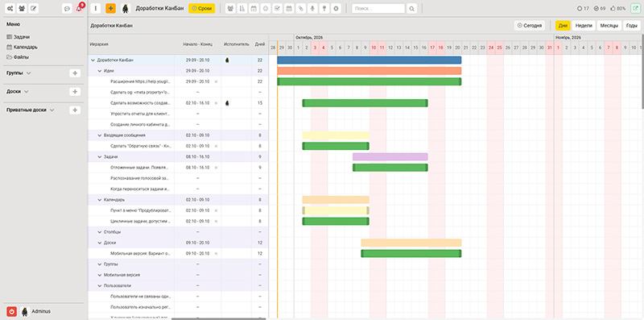Screen dimensions: 644x320
Task: Click the paperclip attachments icon
Action: click(301, 8)
